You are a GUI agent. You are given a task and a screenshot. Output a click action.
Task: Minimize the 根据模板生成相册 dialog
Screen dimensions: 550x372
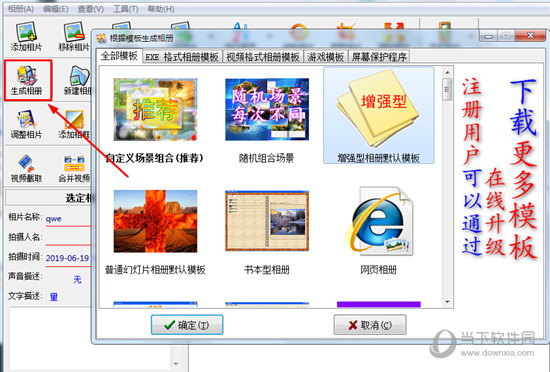pos(489,36)
